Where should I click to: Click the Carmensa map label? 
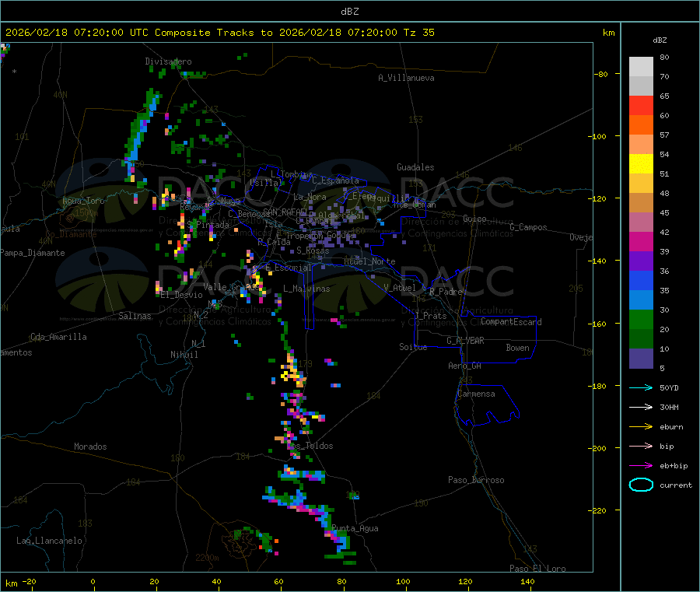click(x=476, y=394)
